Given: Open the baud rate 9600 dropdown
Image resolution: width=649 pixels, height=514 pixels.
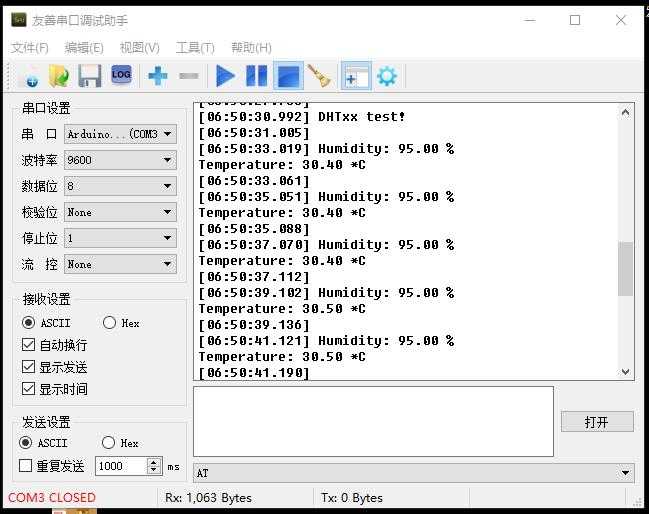Looking at the screenshot, I should (x=120, y=160).
